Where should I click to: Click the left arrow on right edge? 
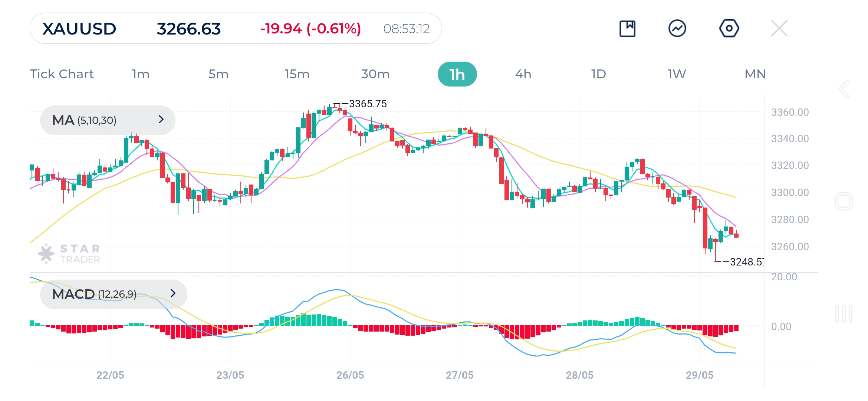tap(844, 89)
